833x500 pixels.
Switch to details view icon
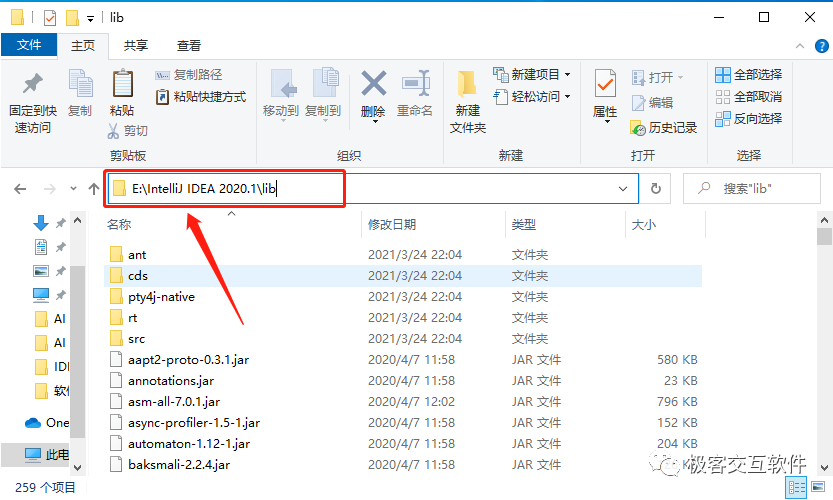pyautogui.click(x=796, y=488)
